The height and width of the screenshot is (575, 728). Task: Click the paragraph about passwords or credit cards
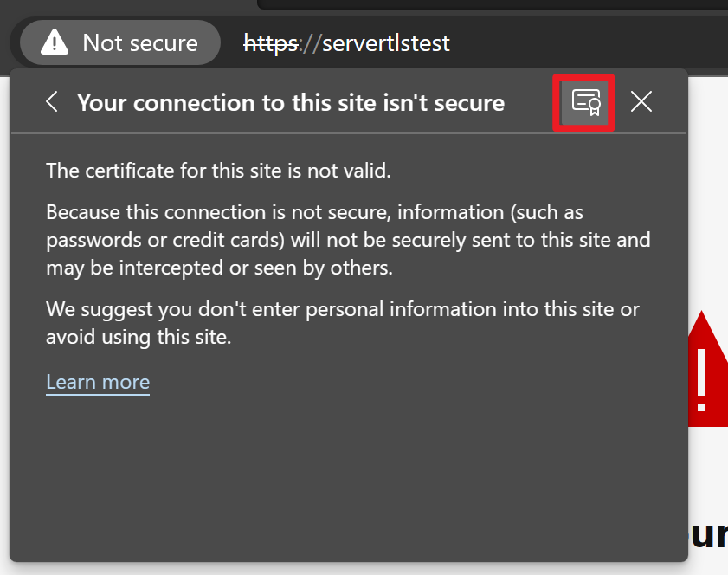348,240
